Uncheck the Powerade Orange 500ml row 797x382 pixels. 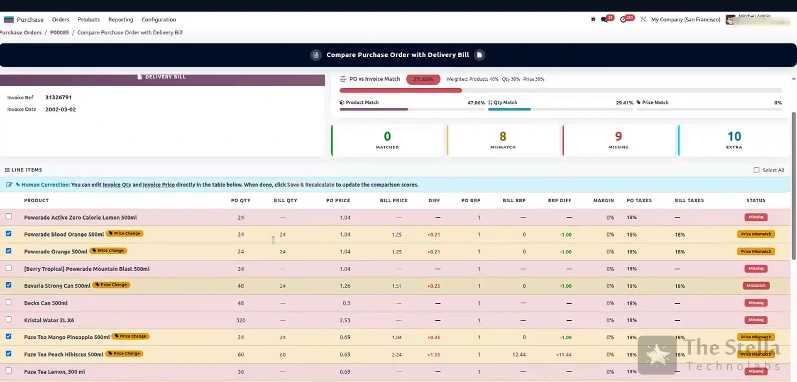[9, 251]
